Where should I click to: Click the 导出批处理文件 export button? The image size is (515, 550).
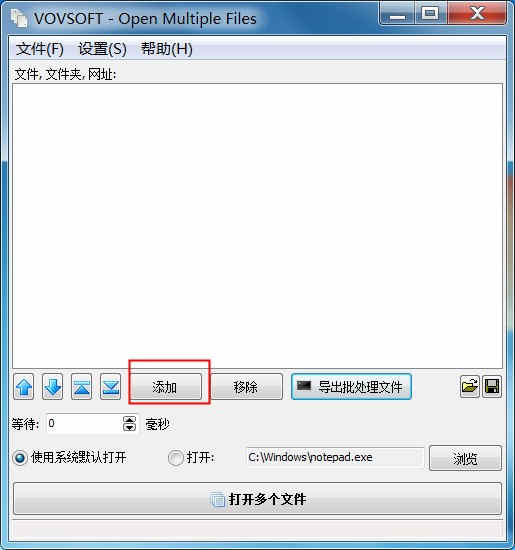[351, 387]
